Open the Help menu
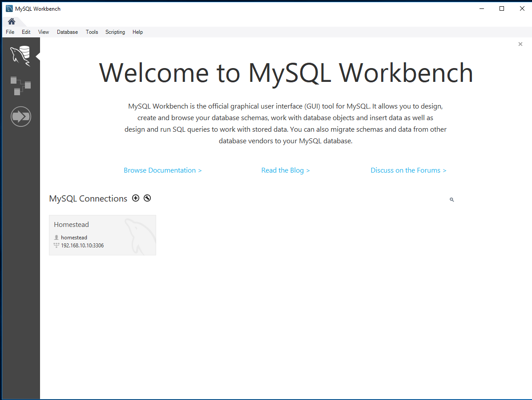This screenshot has height=400, width=532. click(137, 32)
